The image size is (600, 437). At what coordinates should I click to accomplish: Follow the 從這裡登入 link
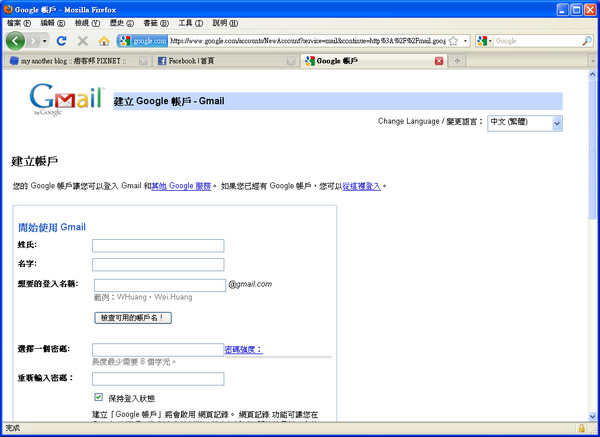click(362, 186)
